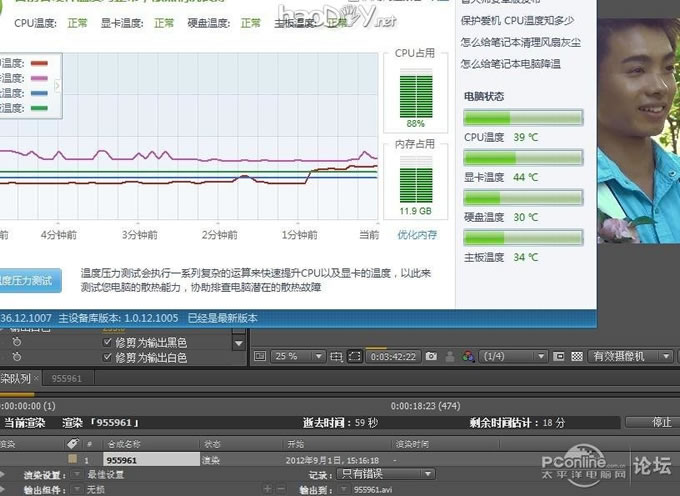Click the snapshot camera icon in viewer

[431, 356]
